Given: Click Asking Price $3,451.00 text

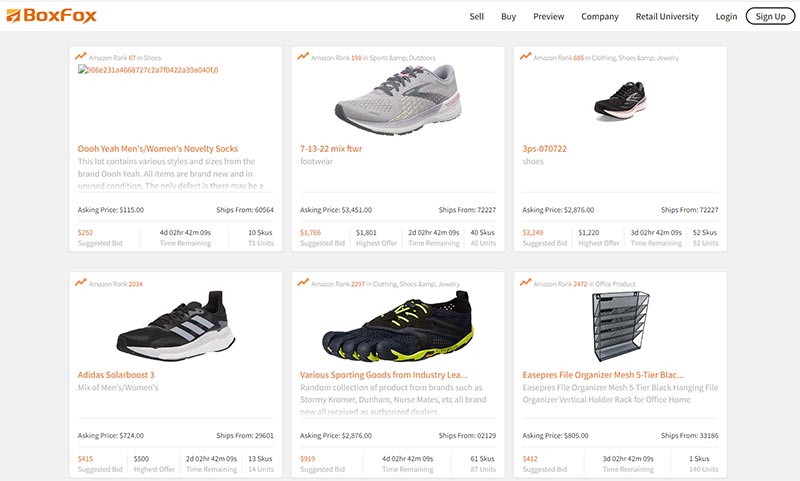Looking at the screenshot, I should (336, 210).
